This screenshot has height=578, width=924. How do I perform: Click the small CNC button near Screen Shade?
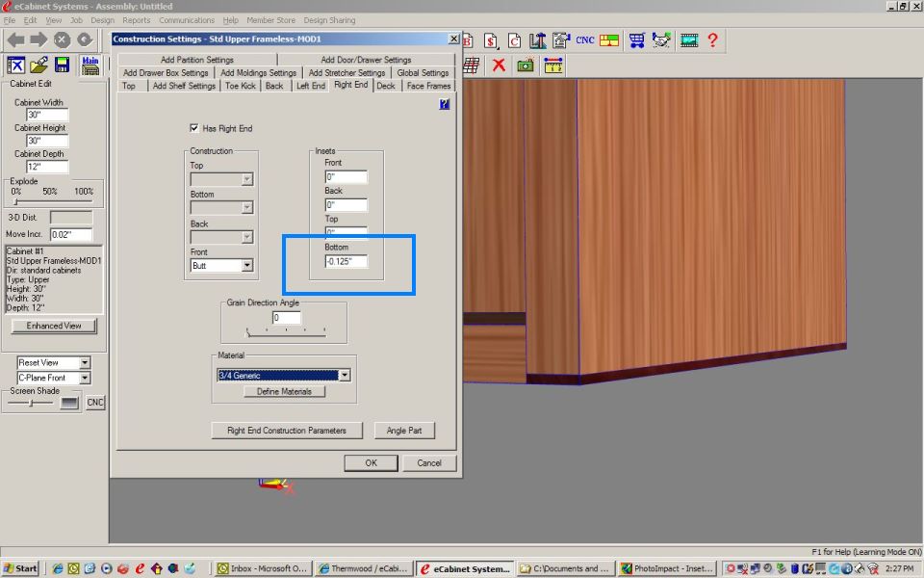point(95,403)
